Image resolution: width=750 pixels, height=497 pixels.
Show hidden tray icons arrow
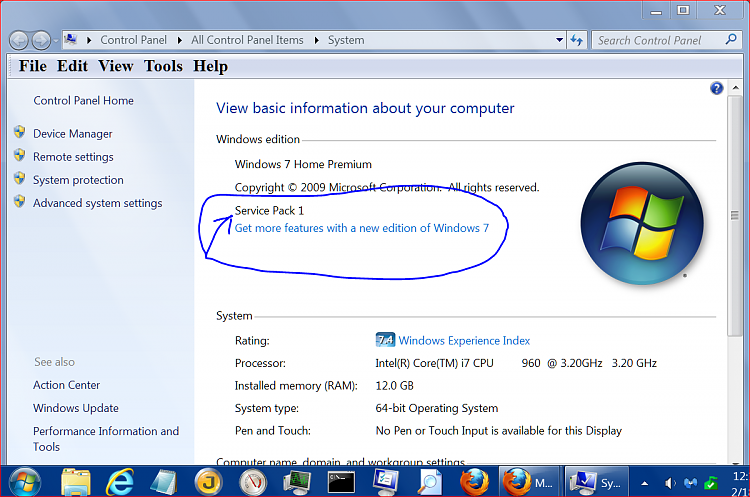(645, 484)
